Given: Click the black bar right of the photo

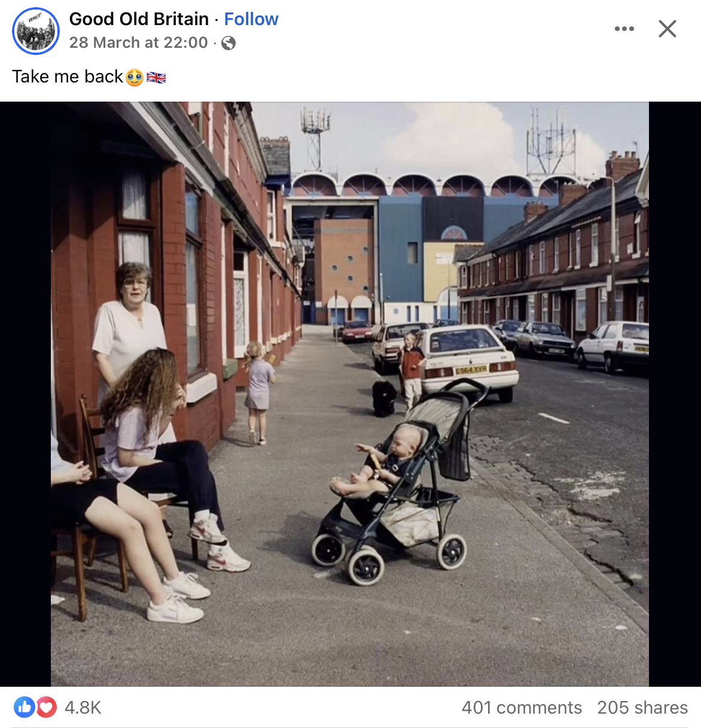Looking at the screenshot, I should (x=675, y=394).
